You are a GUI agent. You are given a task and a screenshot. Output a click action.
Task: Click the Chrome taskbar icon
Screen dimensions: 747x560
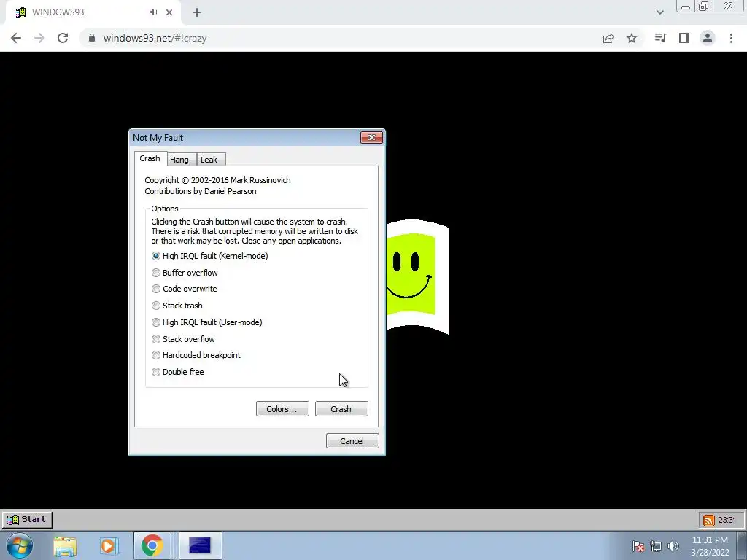pos(152,545)
